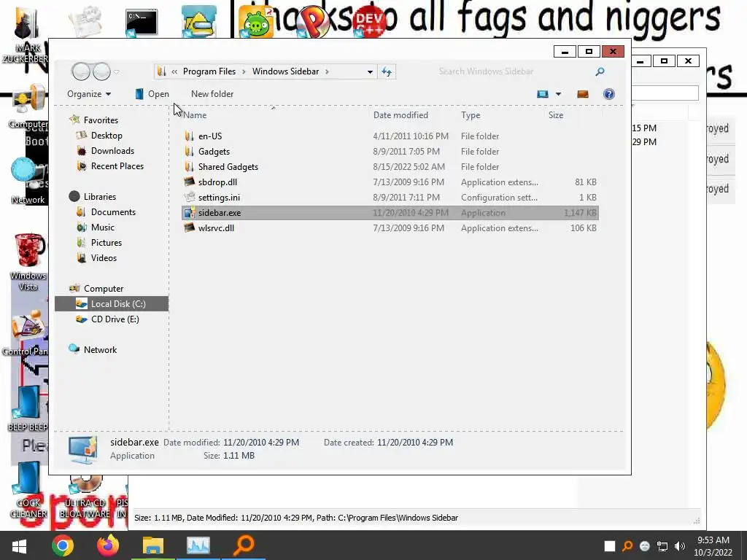The height and width of the screenshot is (560, 747).
Task: Open the Network desktop icon
Action: (x=28, y=182)
